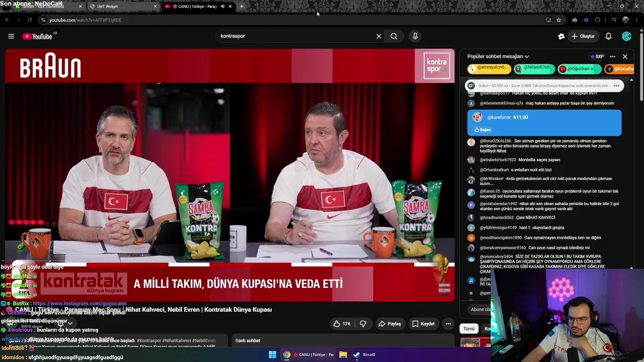Image resolution: width=644 pixels, height=362 pixels.
Task: Open BotRix instagram link in overlay chat
Action: click(79, 304)
